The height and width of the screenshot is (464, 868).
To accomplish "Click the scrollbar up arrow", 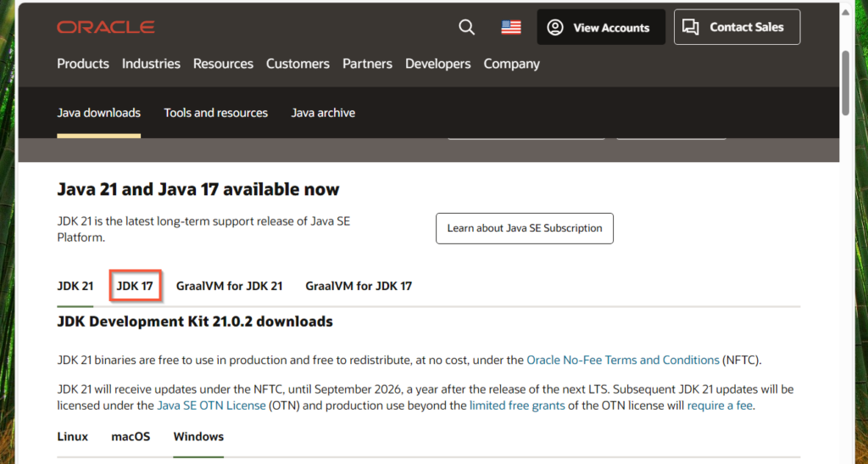I will (x=845, y=12).
